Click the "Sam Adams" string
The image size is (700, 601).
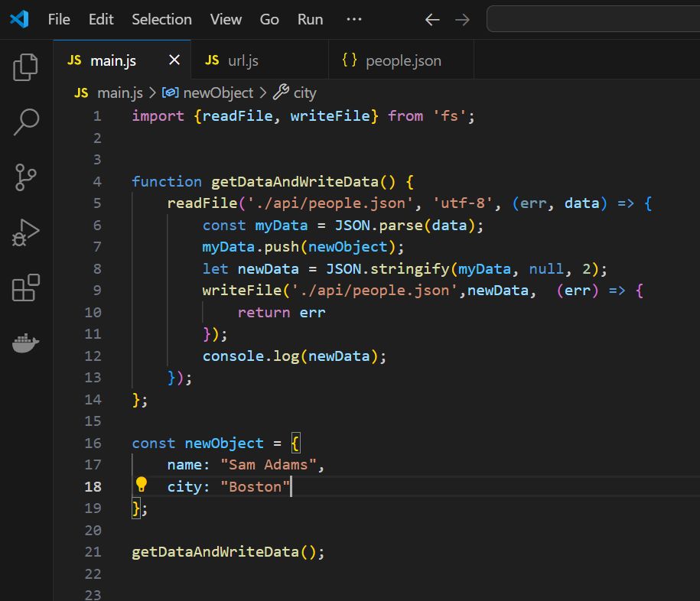tap(269, 465)
